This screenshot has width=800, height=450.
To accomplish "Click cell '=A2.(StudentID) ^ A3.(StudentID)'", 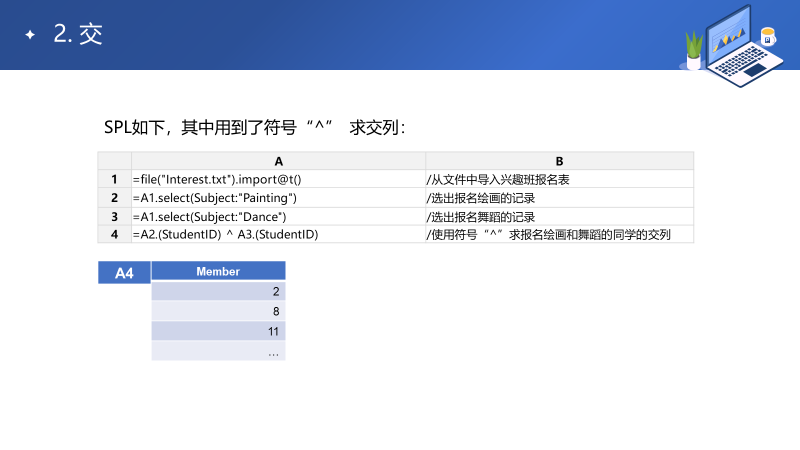I will [x=279, y=234].
